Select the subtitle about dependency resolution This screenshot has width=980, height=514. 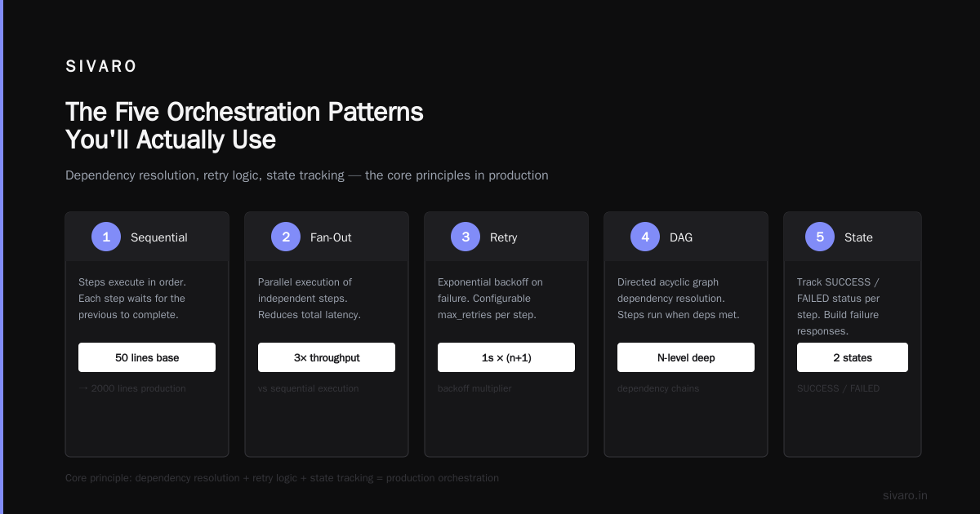(307, 175)
